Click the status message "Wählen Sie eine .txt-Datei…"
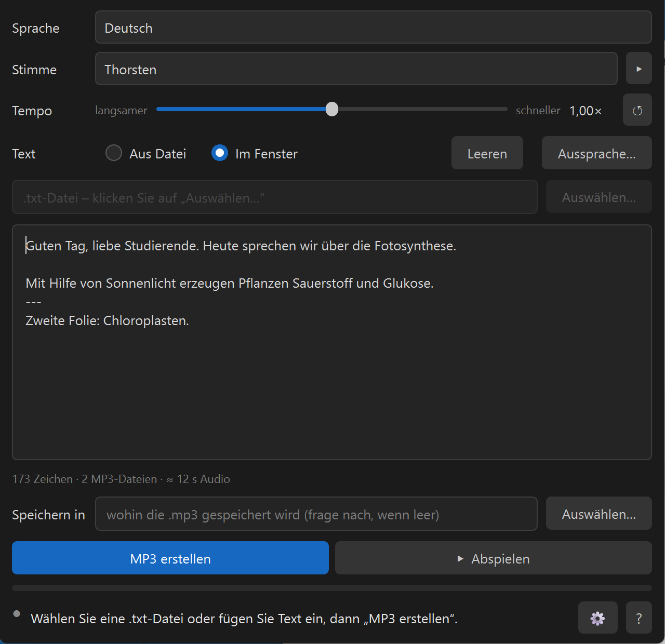 click(x=244, y=619)
